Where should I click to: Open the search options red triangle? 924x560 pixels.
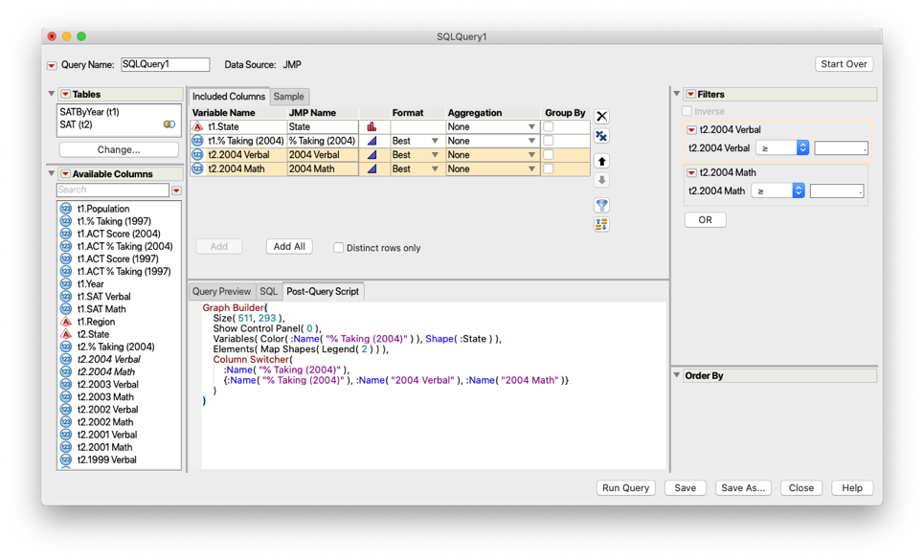coord(176,190)
